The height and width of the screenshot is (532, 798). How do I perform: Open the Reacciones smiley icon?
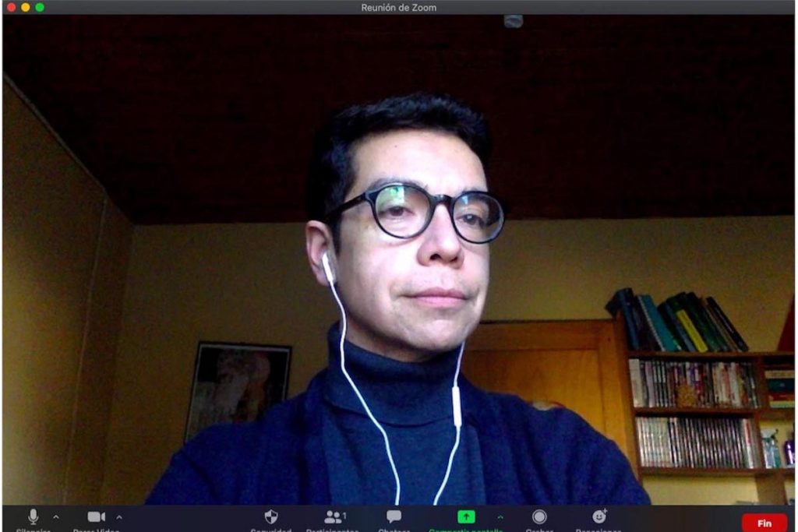click(599, 516)
